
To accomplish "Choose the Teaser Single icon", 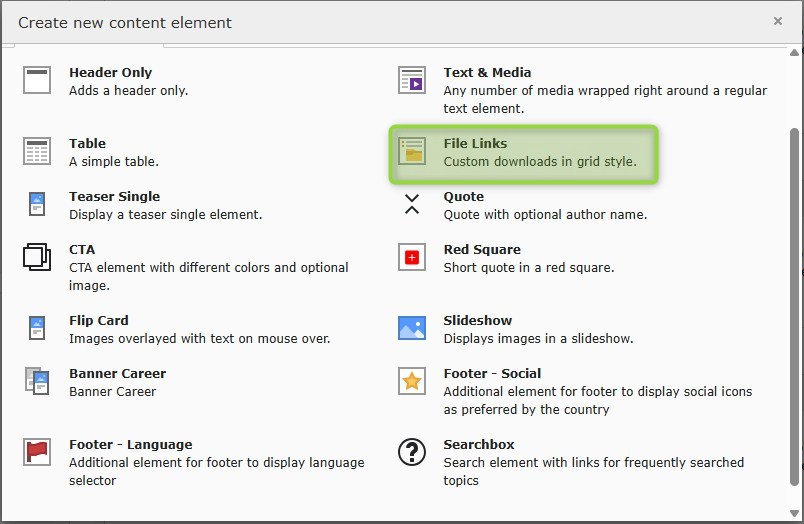I will [x=37, y=204].
